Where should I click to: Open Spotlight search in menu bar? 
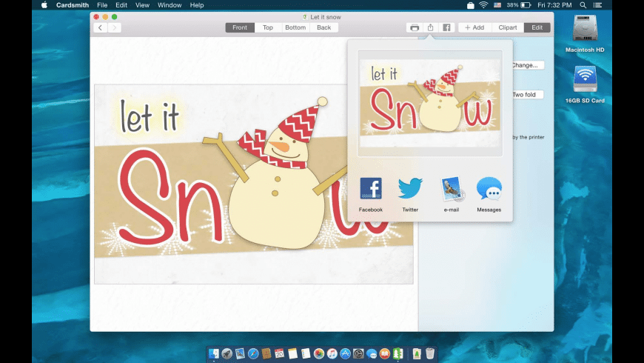[583, 5]
